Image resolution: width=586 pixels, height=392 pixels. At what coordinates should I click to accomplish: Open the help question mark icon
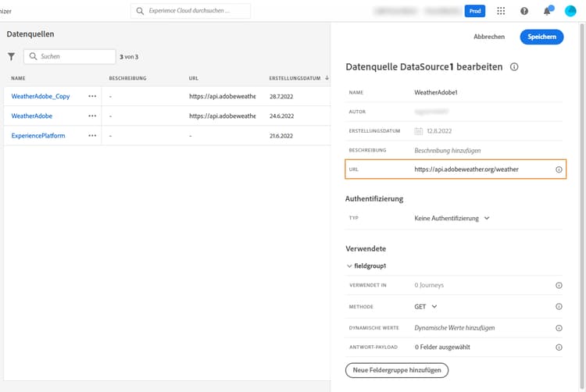tap(523, 12)
